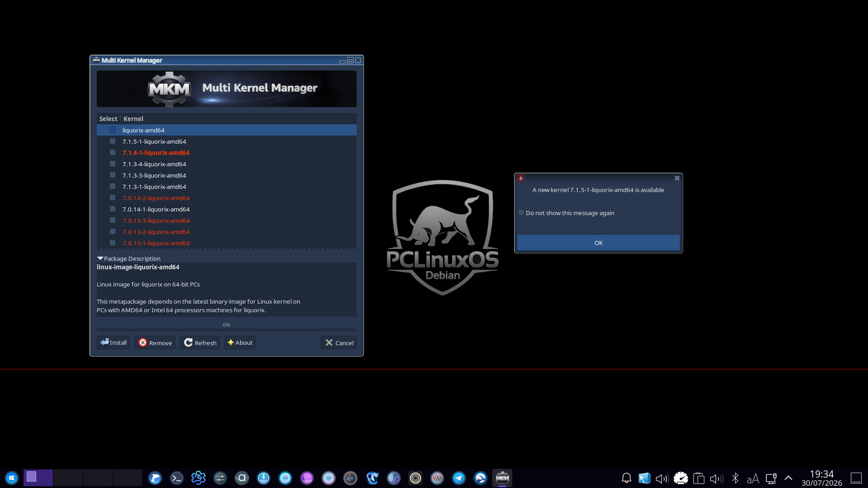Launch the dolphin icon app in taskbar
The height and width of the screenshot is (488, 868).
(x=155, y=478)
